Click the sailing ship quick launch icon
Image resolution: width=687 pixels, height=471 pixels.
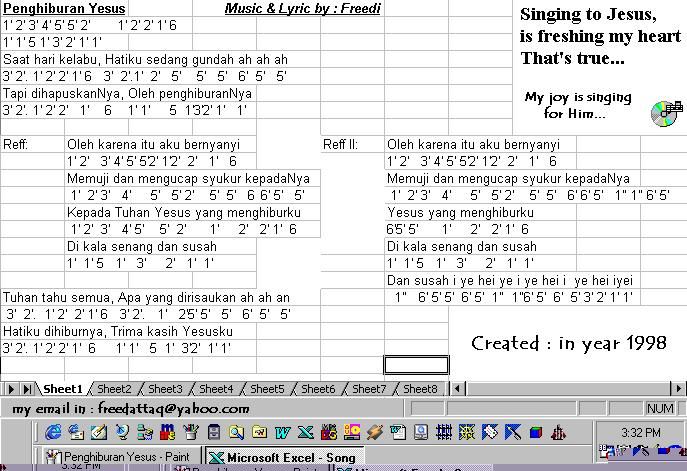[558, 433]
